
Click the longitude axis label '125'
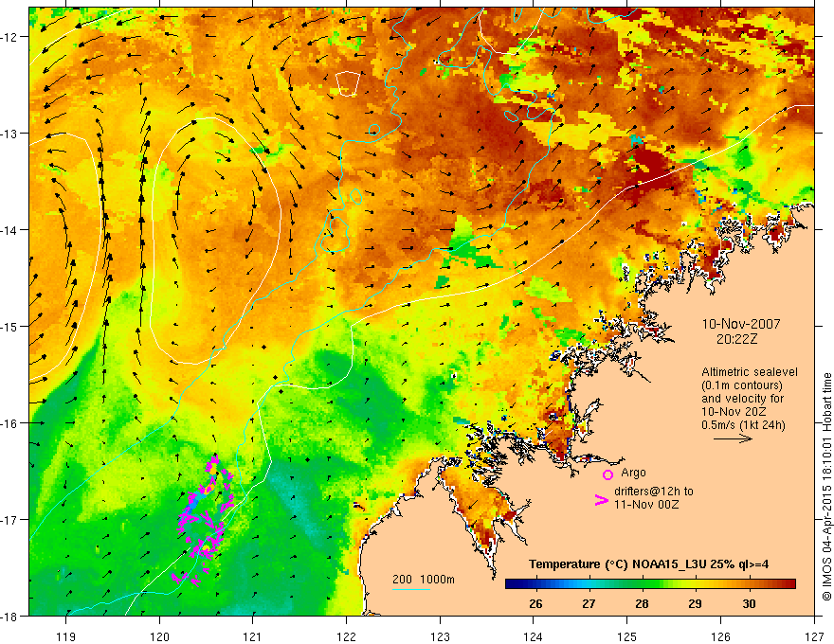pos(627,636)
